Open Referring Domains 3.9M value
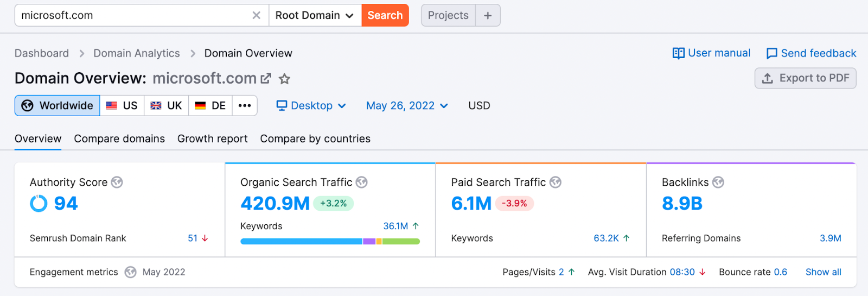Image resolution: width=868 pixels, height=296 pixels. coord(831,238)
